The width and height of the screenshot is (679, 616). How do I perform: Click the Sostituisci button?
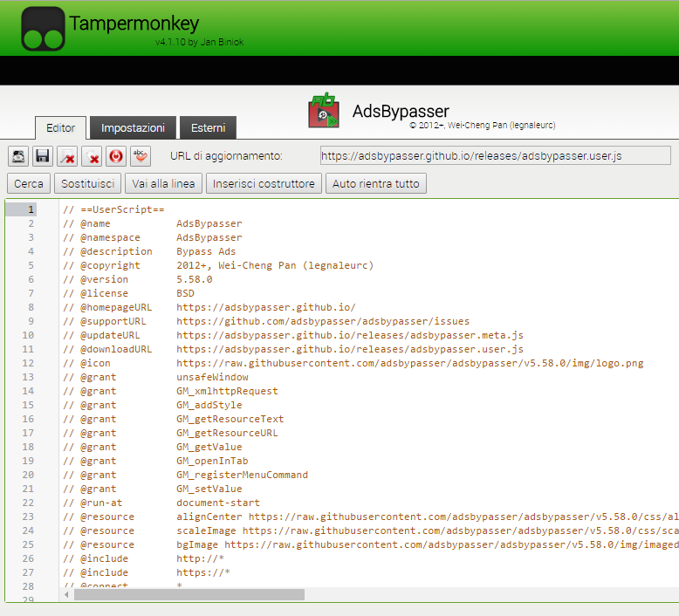click(x=88, y=183)
